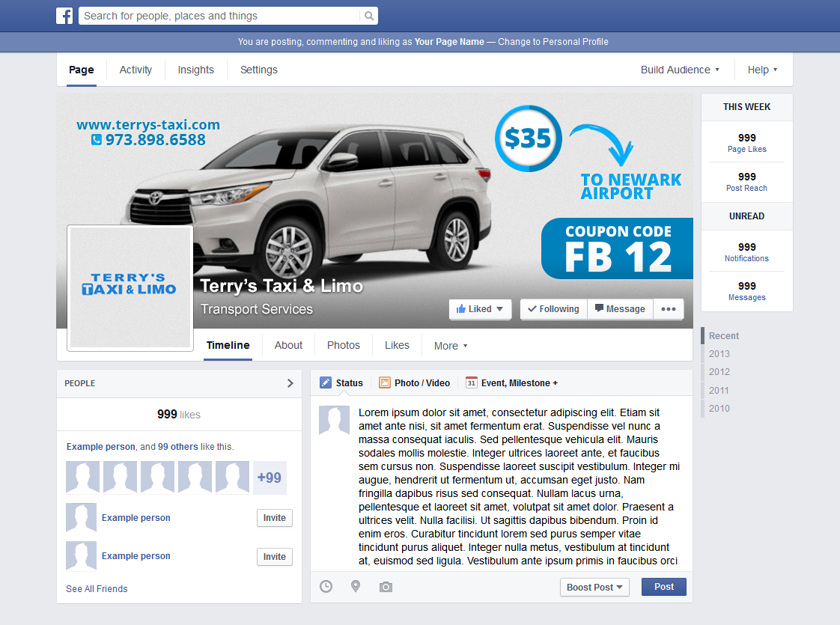Screen dimensions: 840x625
Task: Click the Photo / Video icon
Action: click(x=385, y=382)
